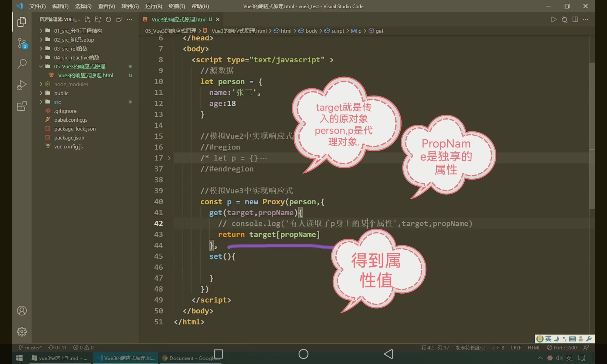Open package.json in the explorer
Viewport: 607px width, 364px height.
point(69,138)
